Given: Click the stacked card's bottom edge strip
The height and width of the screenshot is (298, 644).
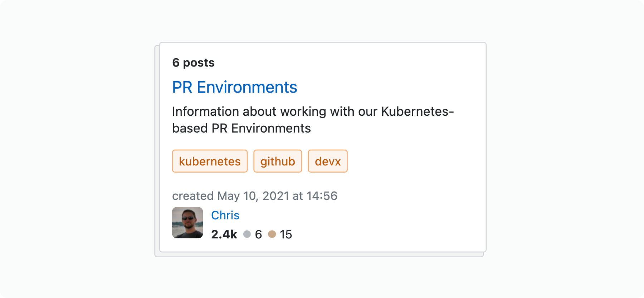Looking at the screenshot, I should [x=319, y=254].
